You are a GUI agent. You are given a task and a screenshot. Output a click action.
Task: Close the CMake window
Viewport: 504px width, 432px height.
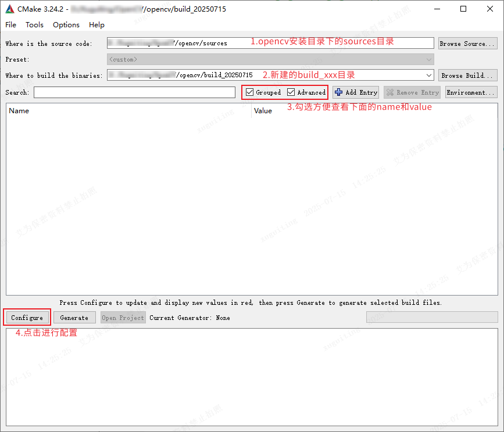pyautogui.click(x=490, y=9)
